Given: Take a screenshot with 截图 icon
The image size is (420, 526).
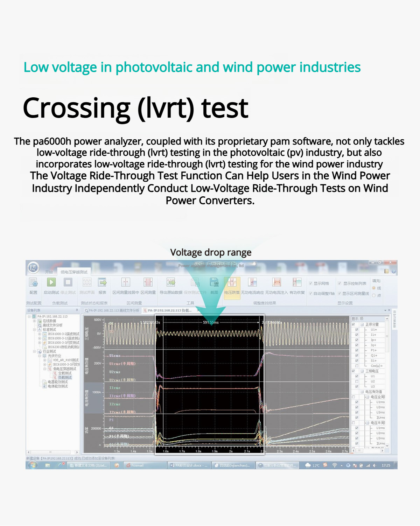Looking at the screenshot, I should [214, 282].
